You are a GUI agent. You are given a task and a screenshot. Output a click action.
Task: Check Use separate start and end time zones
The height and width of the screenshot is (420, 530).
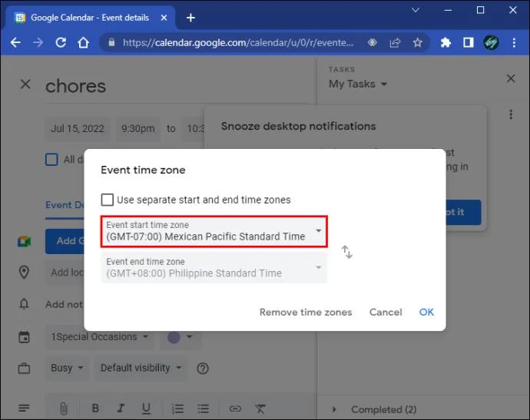tap(107, 200)
